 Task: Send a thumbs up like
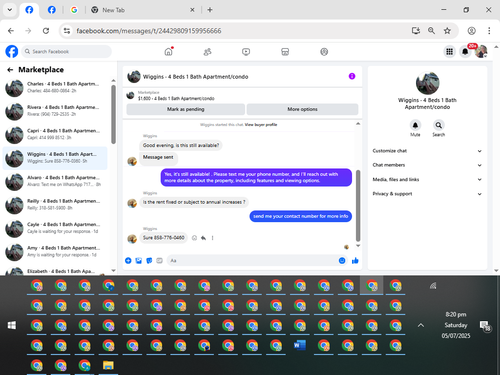pyautogui.click(x=355, y=261)
